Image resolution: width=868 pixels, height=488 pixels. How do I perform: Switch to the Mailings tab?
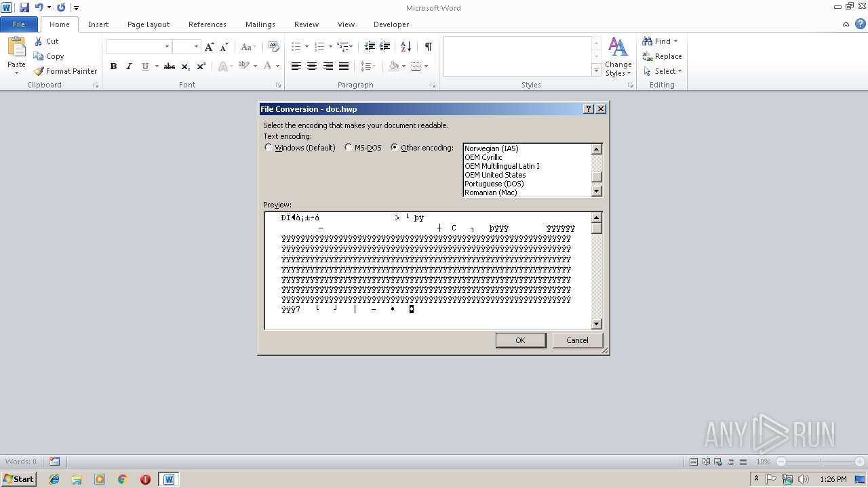(x=260, y=24)
